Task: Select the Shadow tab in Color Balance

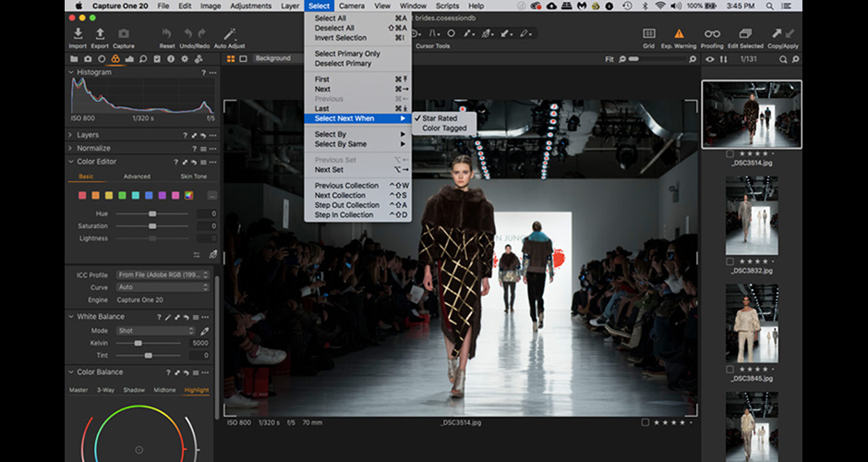Action: (134, 390)
